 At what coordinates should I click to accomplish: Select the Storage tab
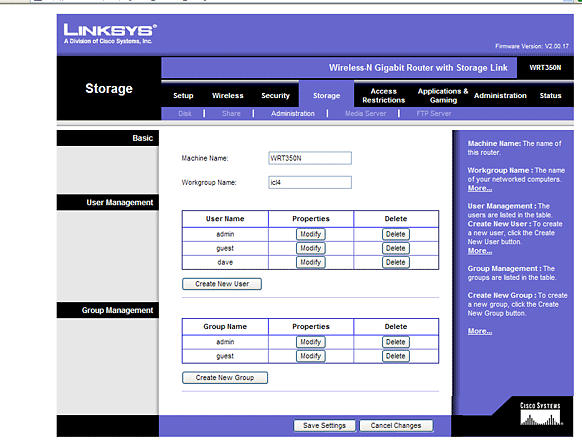pos(326,95)
